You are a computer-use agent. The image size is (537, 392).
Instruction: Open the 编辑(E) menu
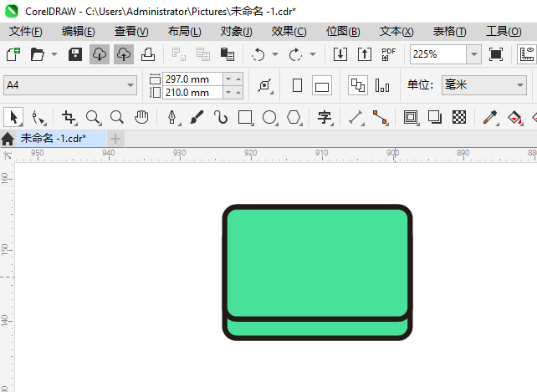pyautogui.click(x=79, y=32)
